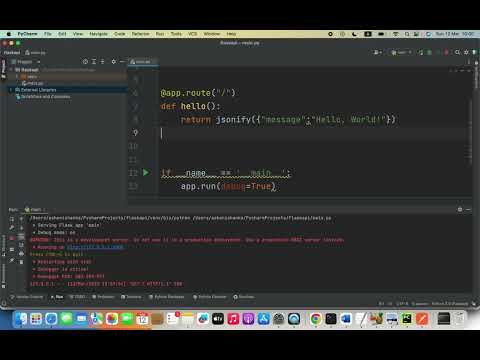Click the locate-file target icon in Project panel
This screenshot has height=360, width=480.
(85, 62)
